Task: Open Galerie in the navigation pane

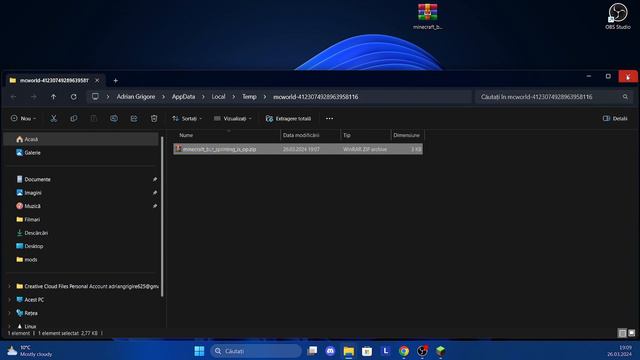Action: (81, 153)
